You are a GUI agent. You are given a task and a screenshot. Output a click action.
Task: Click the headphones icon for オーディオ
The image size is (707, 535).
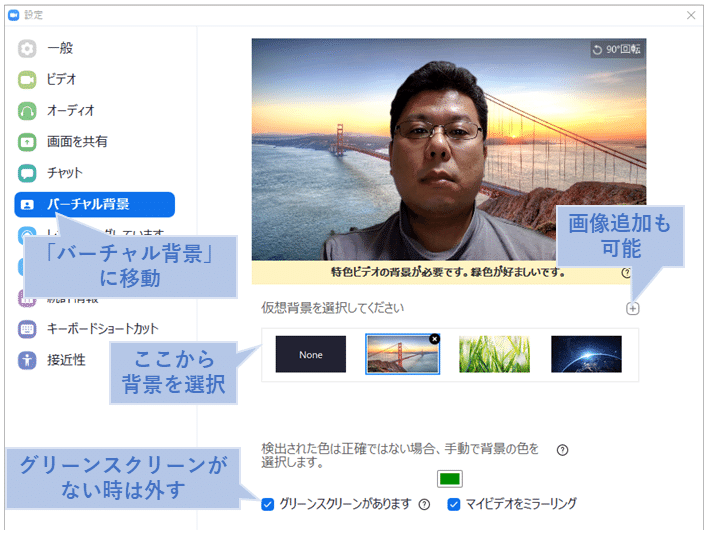pos(27,111)
